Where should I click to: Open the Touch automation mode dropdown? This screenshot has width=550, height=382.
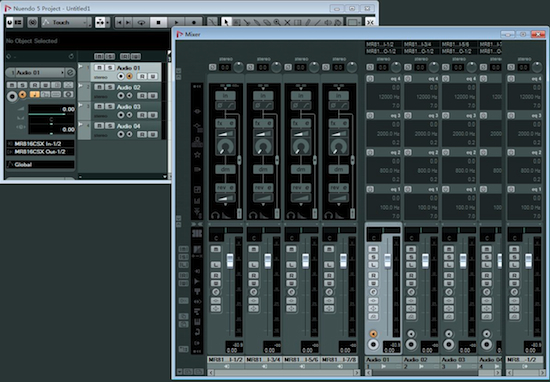67,22
